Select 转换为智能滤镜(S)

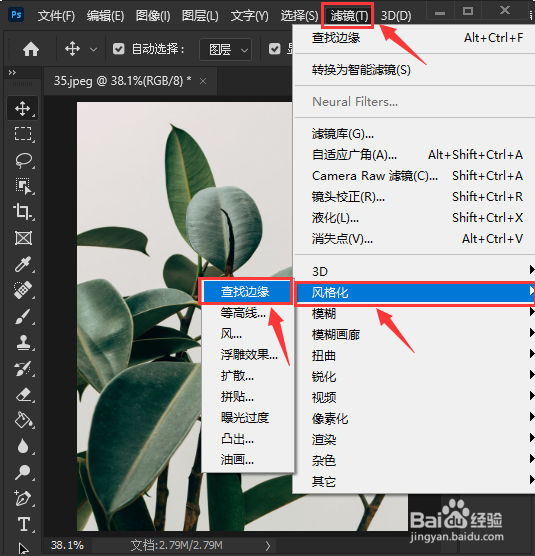pos(413,70)
